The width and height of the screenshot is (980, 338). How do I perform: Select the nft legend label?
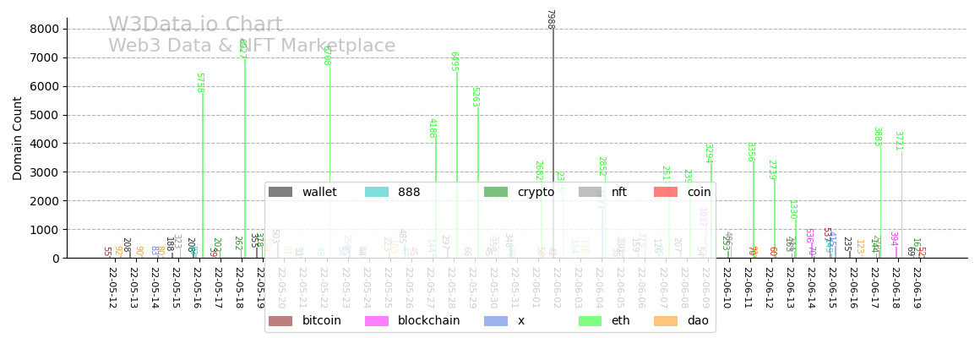[x=619, y=193]
